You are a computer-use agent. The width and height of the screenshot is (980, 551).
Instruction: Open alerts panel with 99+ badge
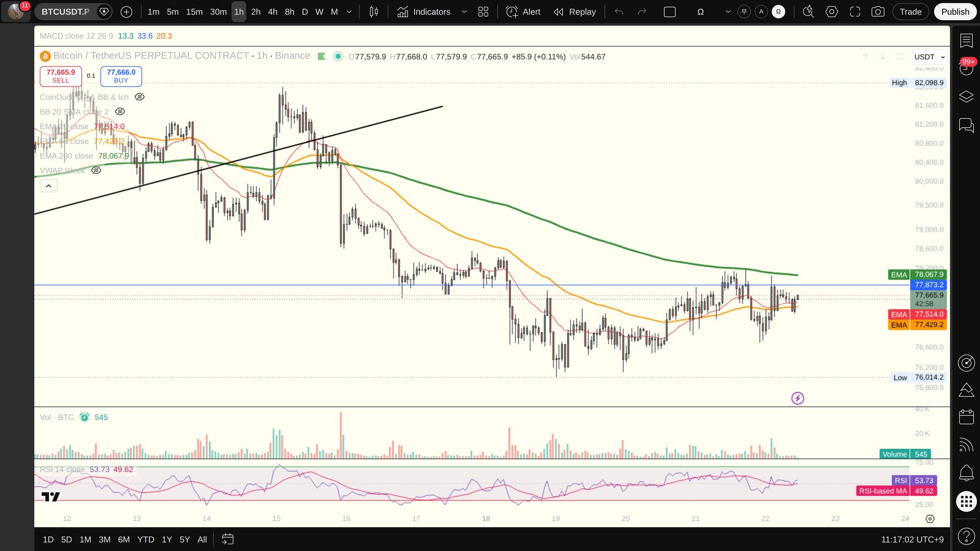click(967, 68)
